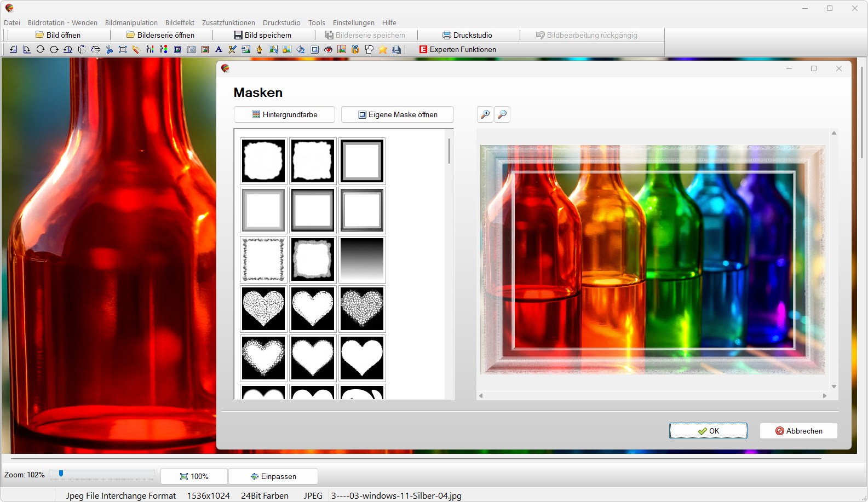Click the gift box icon in toolbar
Screen dimensions: 868x502
coord(355,49)
